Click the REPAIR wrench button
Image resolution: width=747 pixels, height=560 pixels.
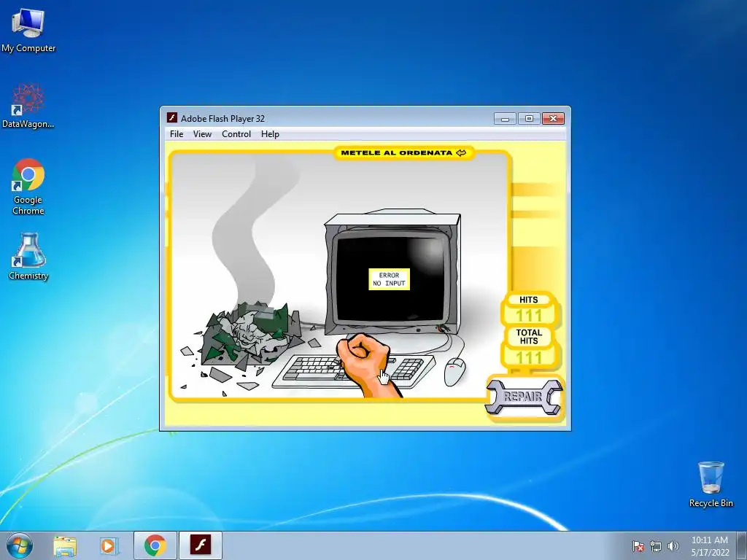pos(524,397)
